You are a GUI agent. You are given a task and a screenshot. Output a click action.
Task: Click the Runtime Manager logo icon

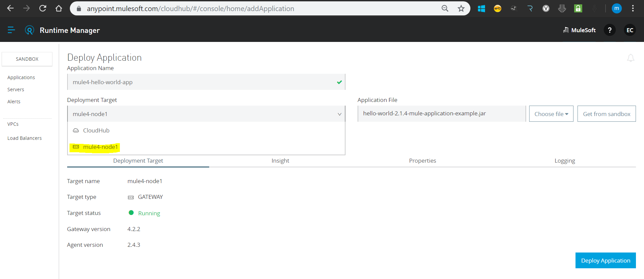(x=30, y=30)
